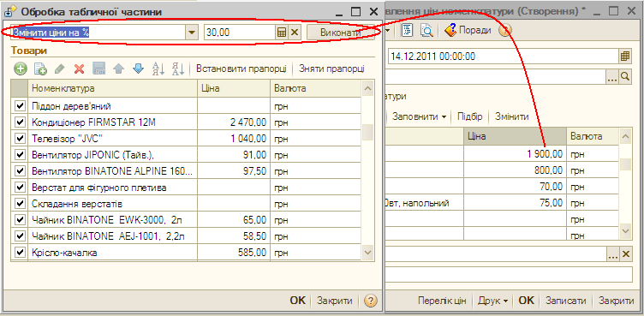644x316 pixels.
Task: Uncheck Телевізор "JVC" checkbox
Action: coord(20,139)
